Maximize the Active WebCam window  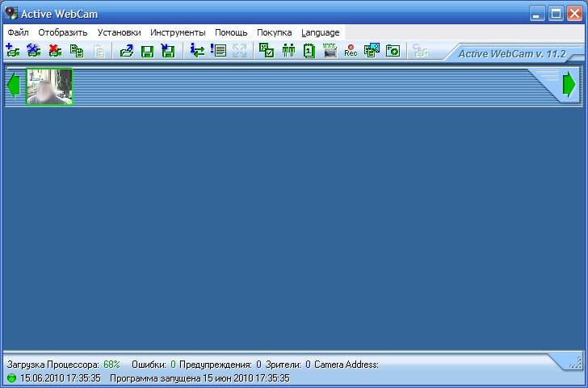tap(556, 14)
